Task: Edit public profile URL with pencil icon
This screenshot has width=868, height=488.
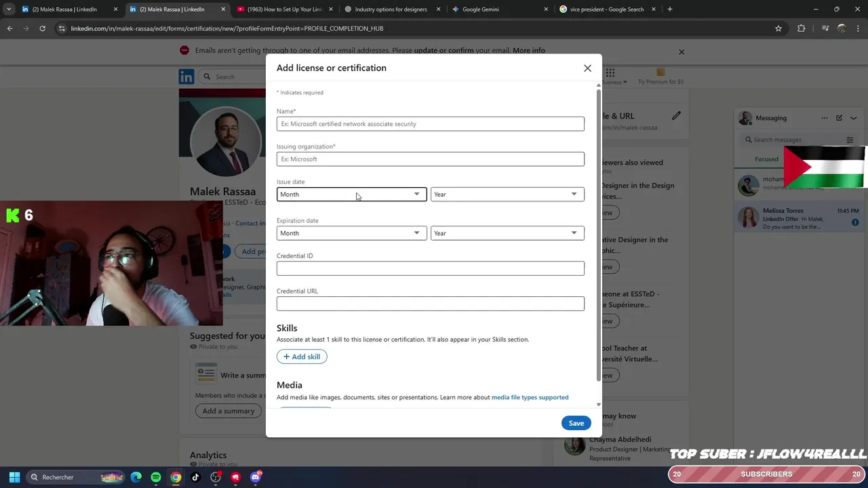Action: pyautogui.click(x=676, y=116)
